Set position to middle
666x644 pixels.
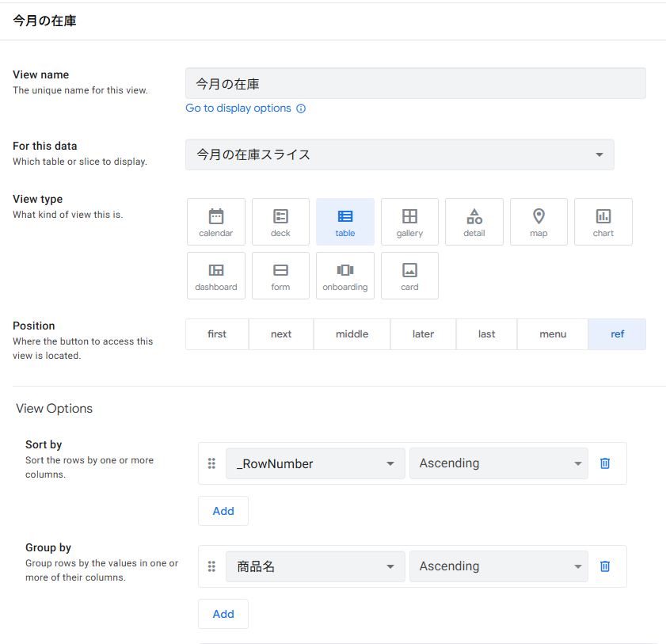[352, 334]
